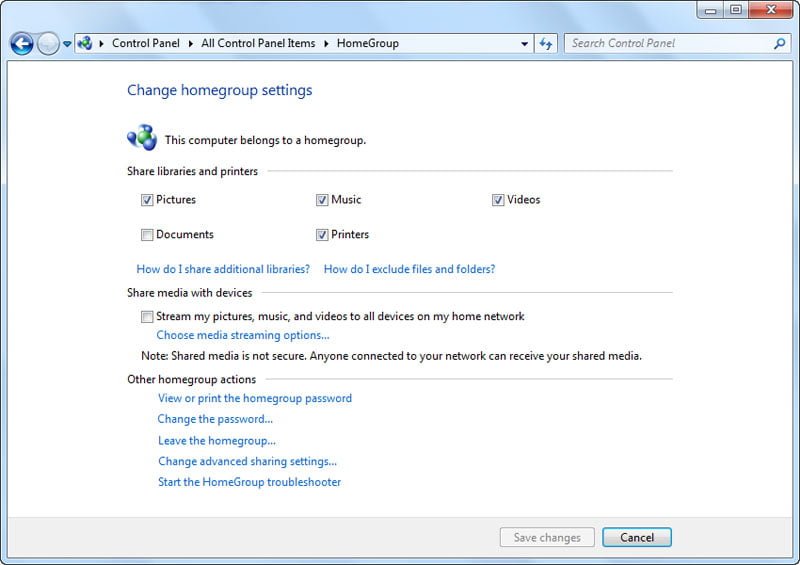The width and height of the screenshot is (800, 565).
Task: Click the refresh button beside address bar
Action: [546, 44]
